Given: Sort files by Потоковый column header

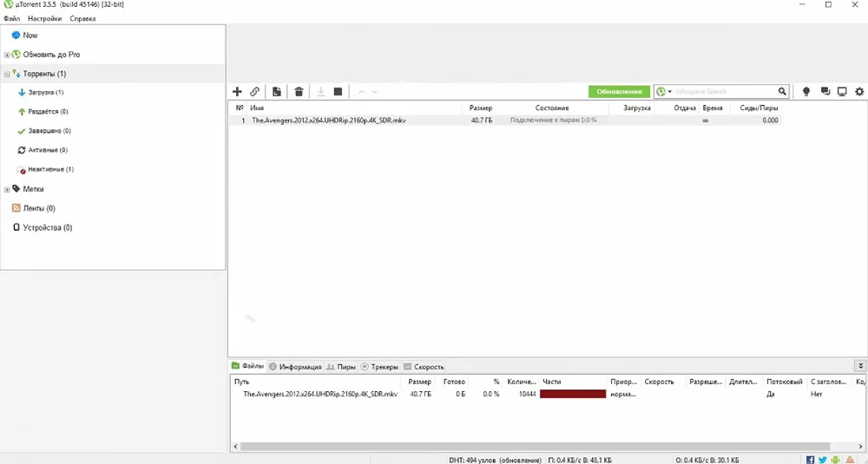Looking at the screenshot, I should pyautogui.click(x=785, y=382).
